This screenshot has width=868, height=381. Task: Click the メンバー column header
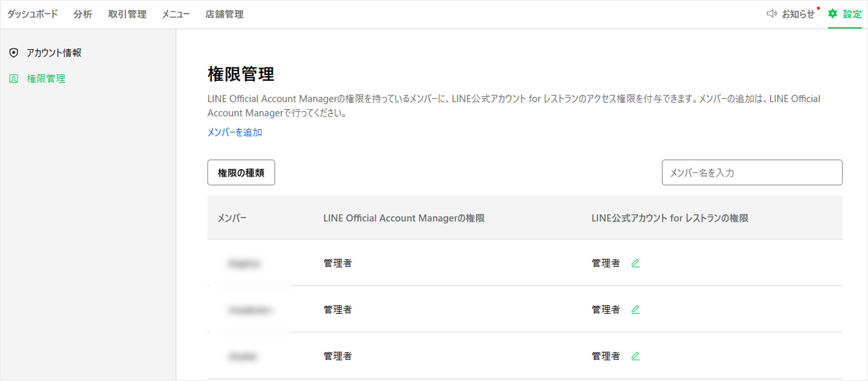(232, 218)
